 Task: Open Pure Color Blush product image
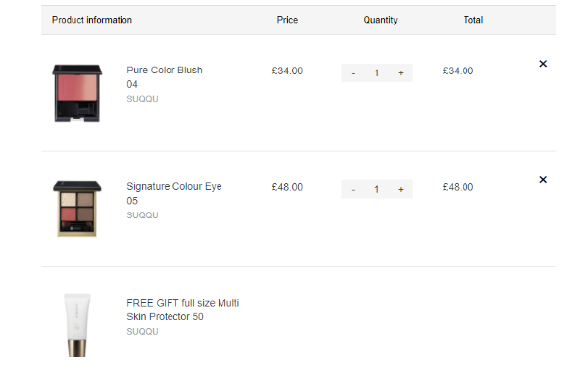point(76,93)
